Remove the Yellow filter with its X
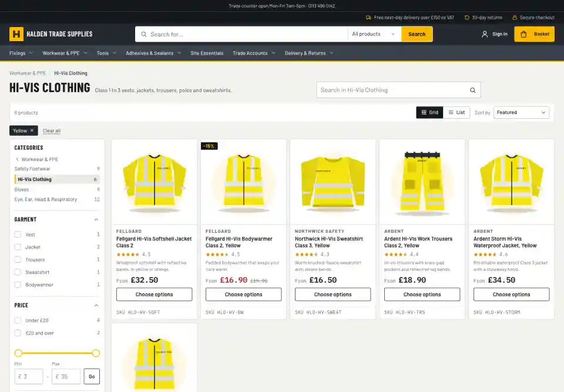The image size is (564, 392). (x=32, y=130)
